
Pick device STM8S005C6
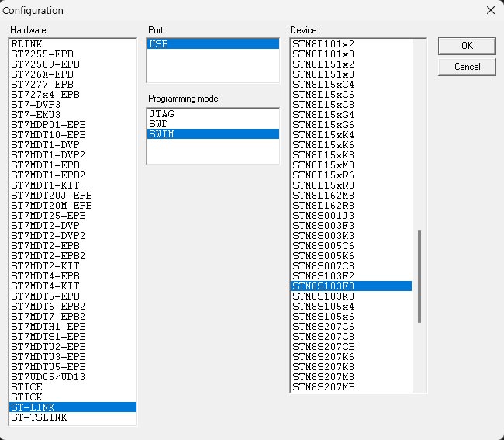(x=351, y=246)
